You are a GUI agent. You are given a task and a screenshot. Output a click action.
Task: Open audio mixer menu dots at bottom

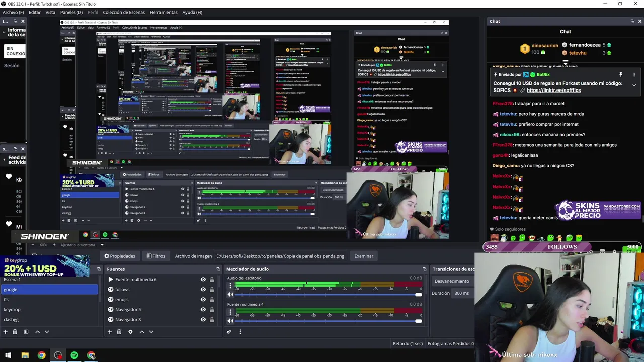240,332
